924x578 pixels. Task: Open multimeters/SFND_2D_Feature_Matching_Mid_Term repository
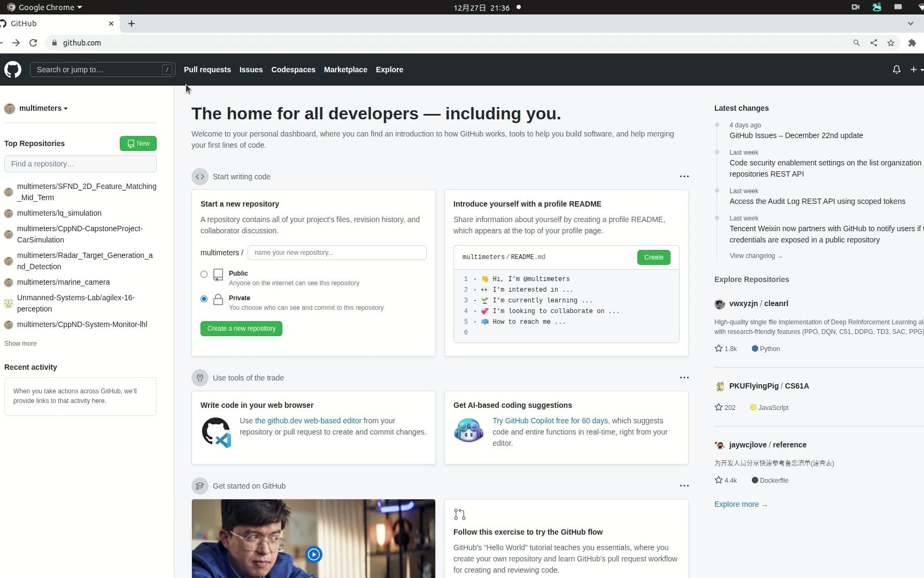[87, 192]
